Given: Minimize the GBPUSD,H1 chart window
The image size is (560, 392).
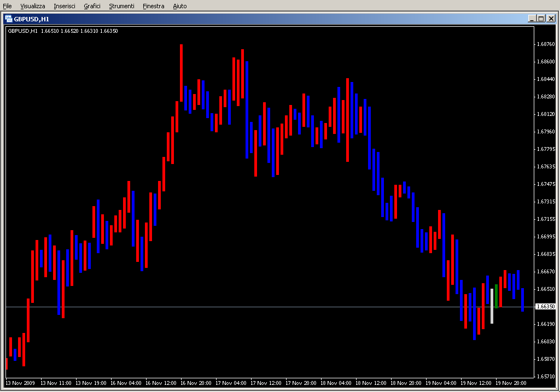Looking at the screenshot, I should pos(532,19).
